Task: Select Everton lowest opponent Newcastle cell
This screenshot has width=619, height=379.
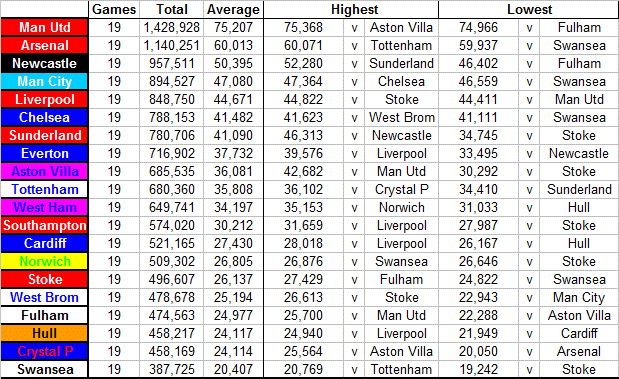Action: pyautogui.click(x=579, y=154)
